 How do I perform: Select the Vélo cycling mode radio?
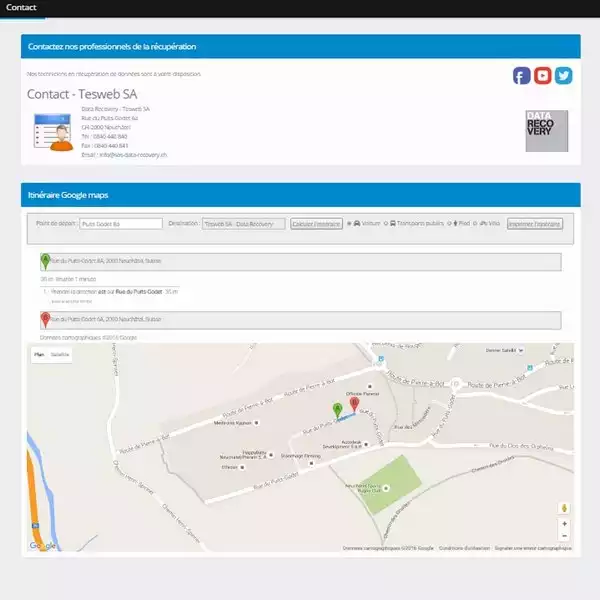click(475, 223)
